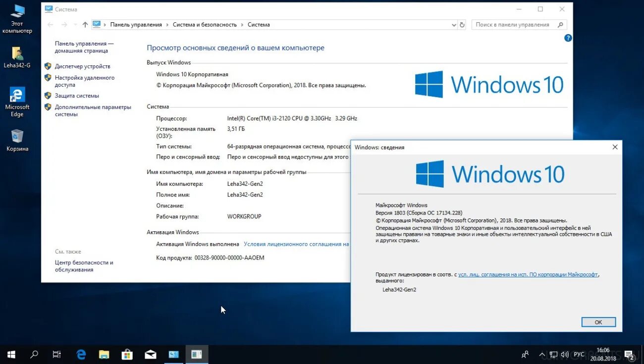644x364 pixels.
Task: Click the Windows 10 logo in System window
Action: [x=489, y=84]
